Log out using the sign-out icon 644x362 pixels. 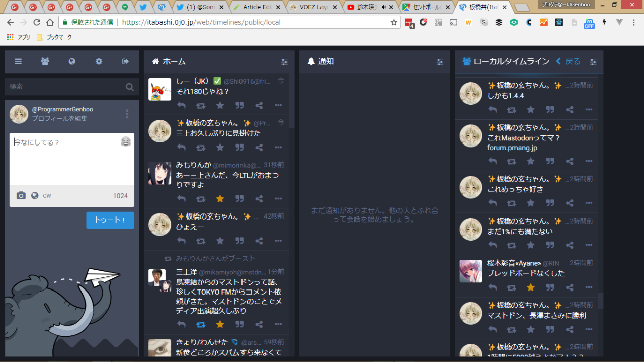[x=125, y=61]
